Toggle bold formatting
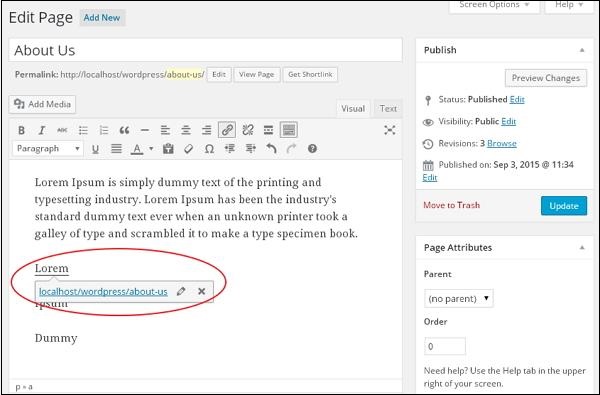600x395 pixels. [21, 131]
